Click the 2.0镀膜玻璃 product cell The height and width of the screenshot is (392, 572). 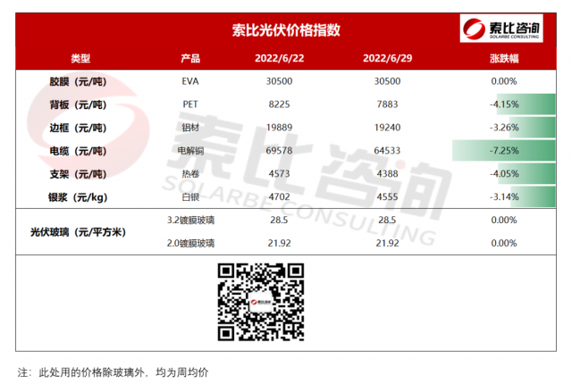point(190,243)
